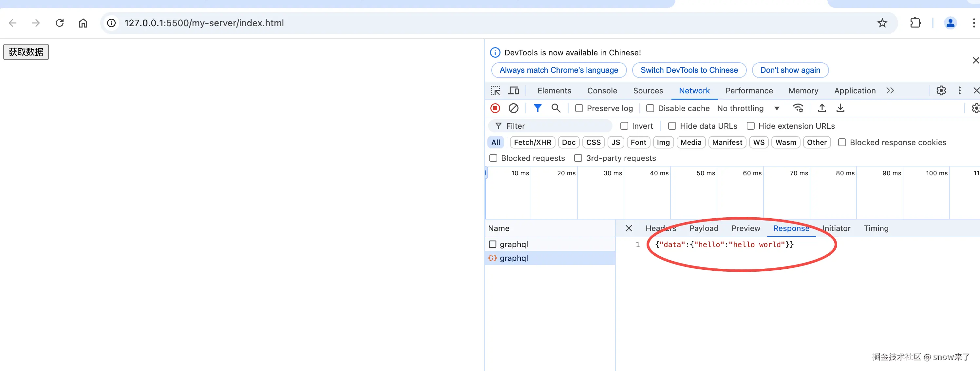Expand more DevTools tabs chevron
980x371 pixels.
890,90
